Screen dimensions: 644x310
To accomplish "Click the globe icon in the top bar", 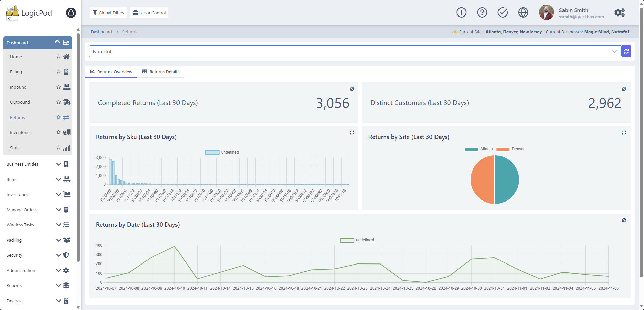I will (x=523, y=12).
